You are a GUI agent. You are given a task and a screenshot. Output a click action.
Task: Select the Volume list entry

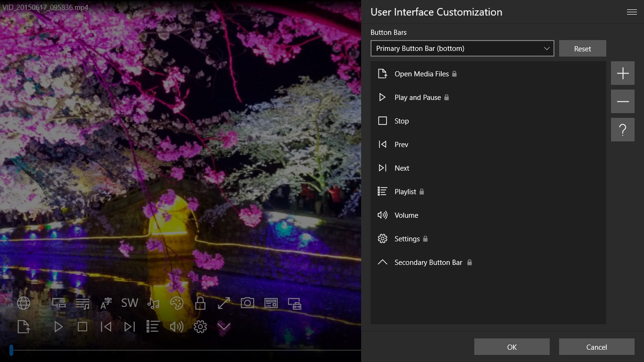[x=488, y=215]
